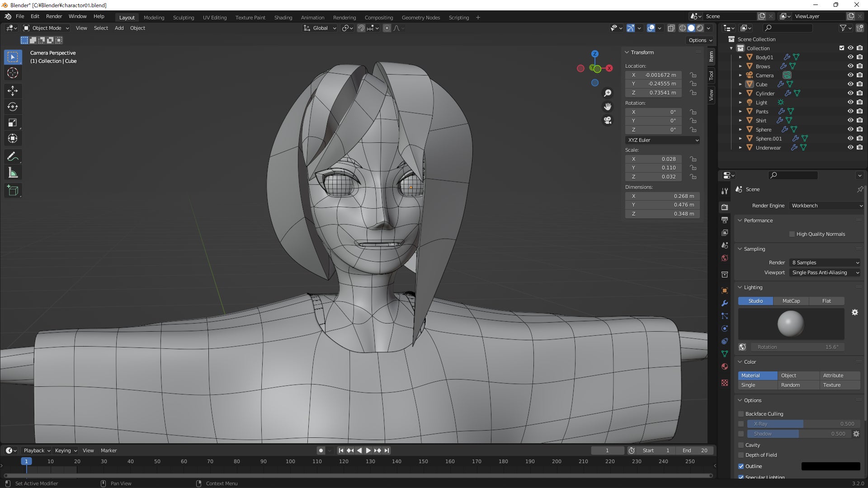Screen dimensions: 868x488
Task: Enable the Cavity checkbox
Action: tap(741, 445)
